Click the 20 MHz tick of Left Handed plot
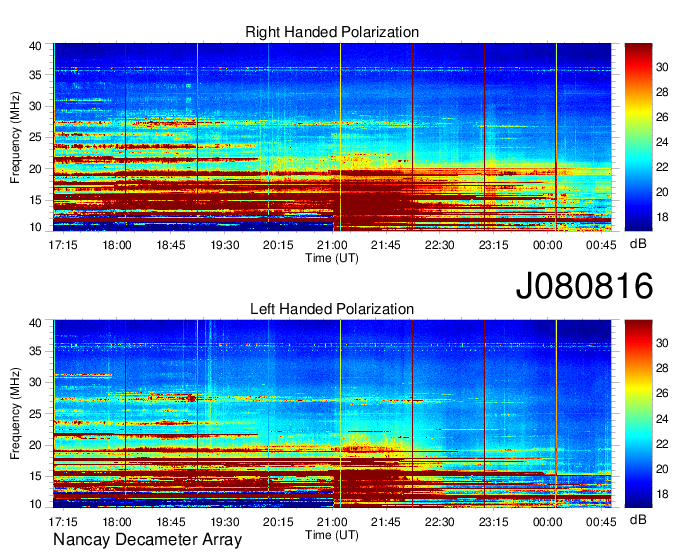 35,445
